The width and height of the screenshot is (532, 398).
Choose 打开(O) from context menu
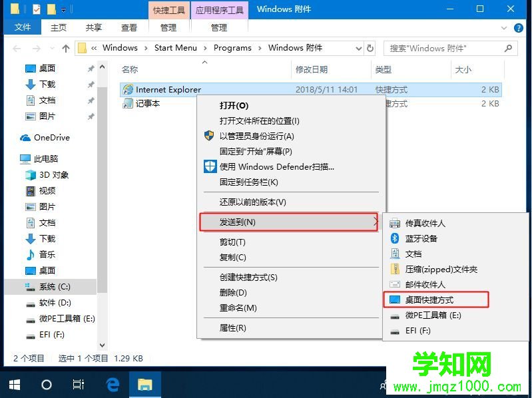point(234,105)
